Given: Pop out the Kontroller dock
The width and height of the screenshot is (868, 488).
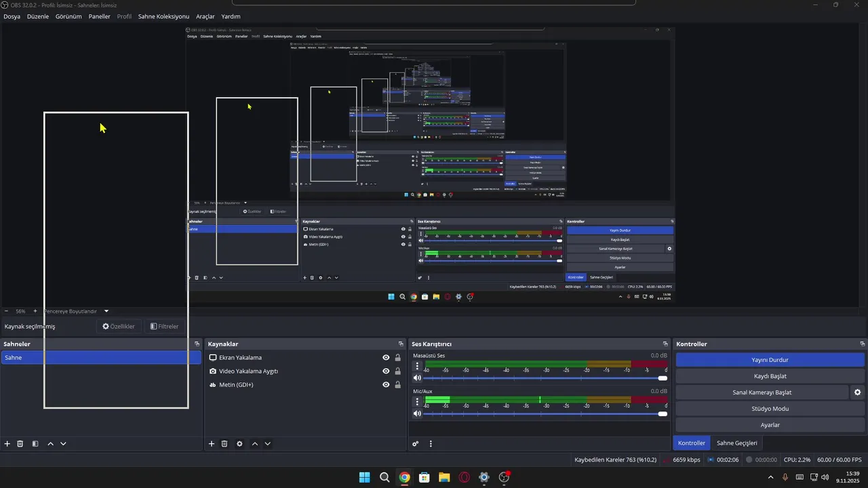Looking at the screenshot, I should [863, 344].
